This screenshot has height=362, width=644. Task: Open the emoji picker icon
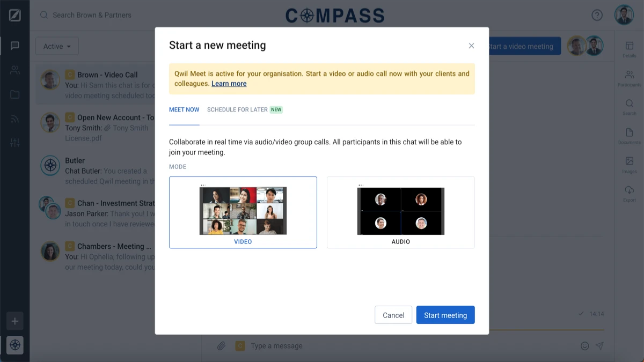585,346
